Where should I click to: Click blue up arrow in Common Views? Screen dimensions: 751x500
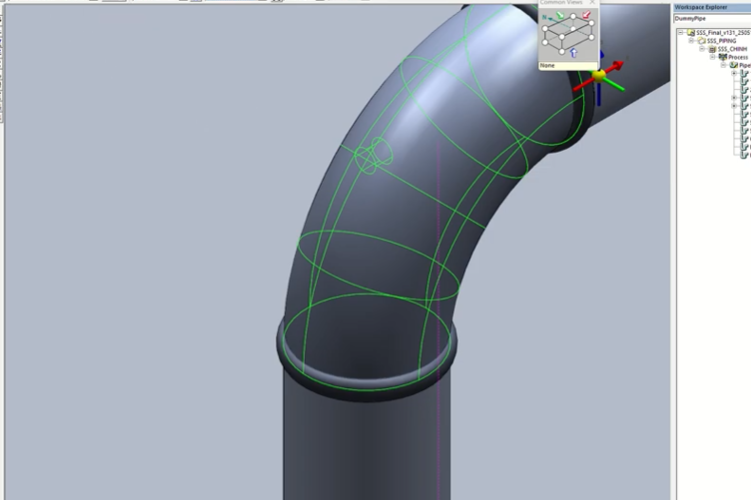pos(573,52)
